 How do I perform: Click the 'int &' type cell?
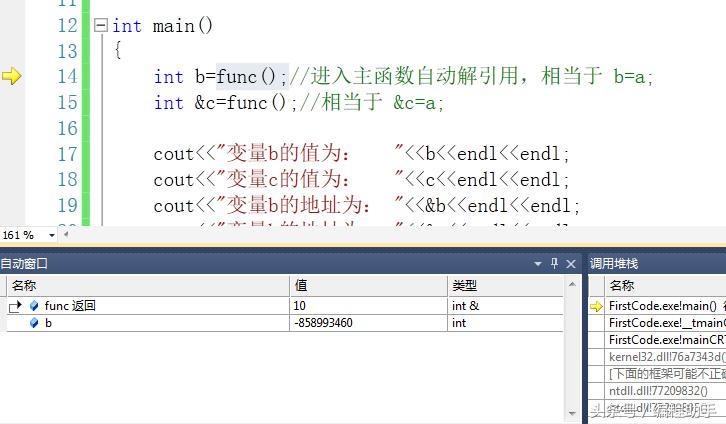[x=506, y=306]
